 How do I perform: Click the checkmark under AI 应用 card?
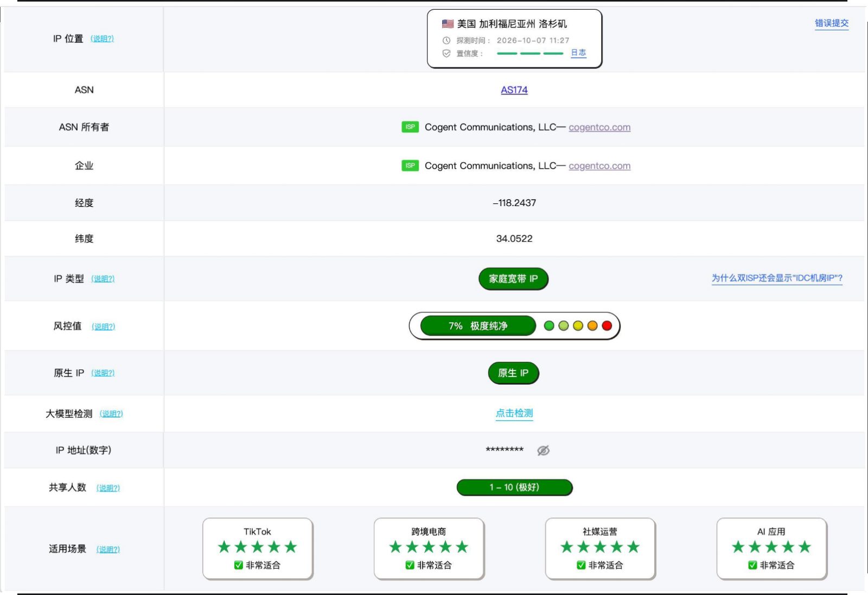point(752,565)
